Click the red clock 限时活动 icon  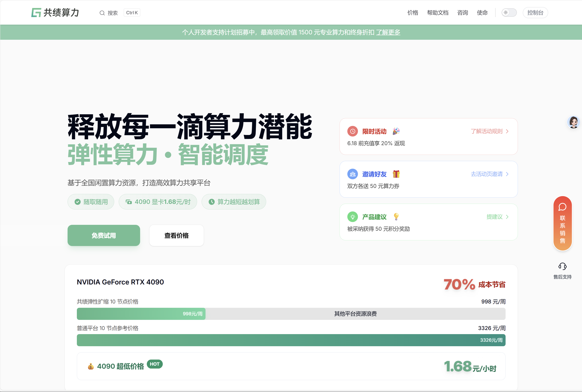pos(352,131)
